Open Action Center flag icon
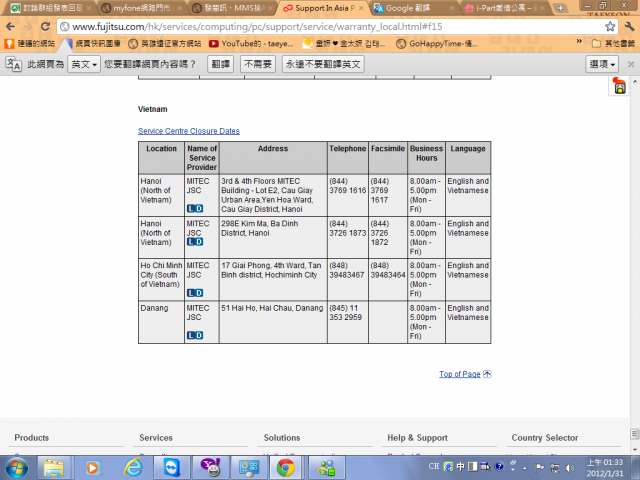 point(540,468)
